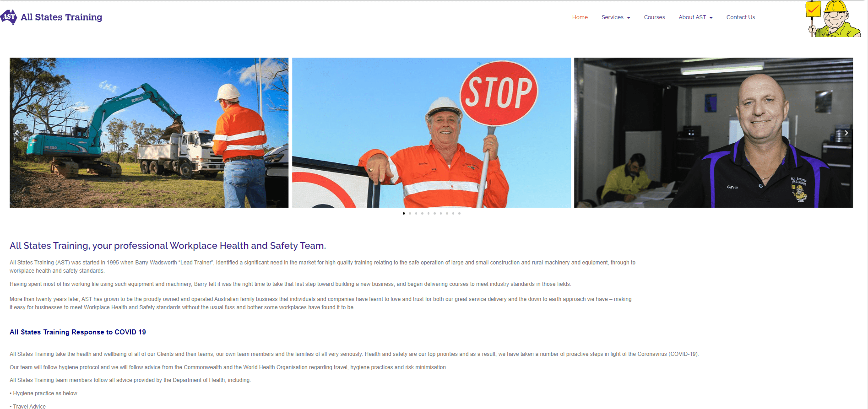Select the second carousel pagination dot

[410, 213]
